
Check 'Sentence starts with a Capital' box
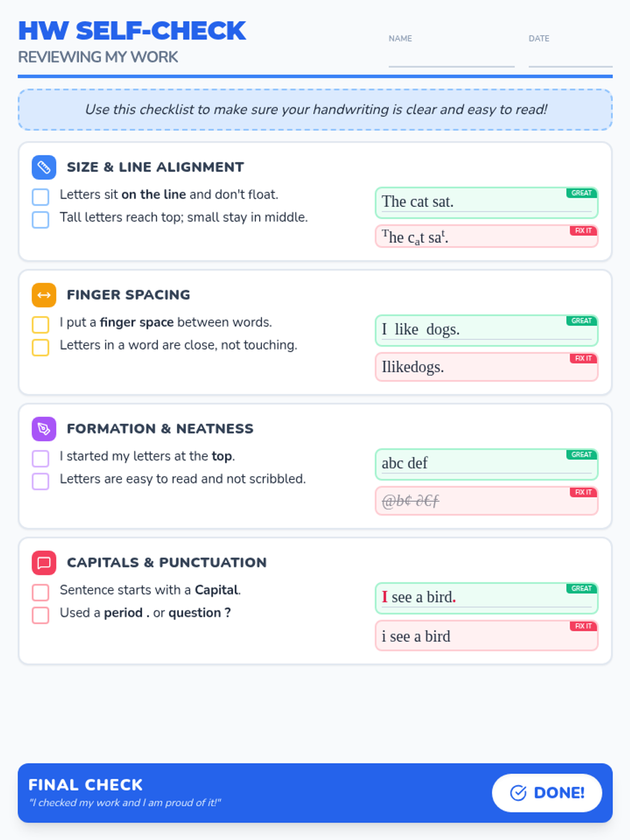(40, 592)
